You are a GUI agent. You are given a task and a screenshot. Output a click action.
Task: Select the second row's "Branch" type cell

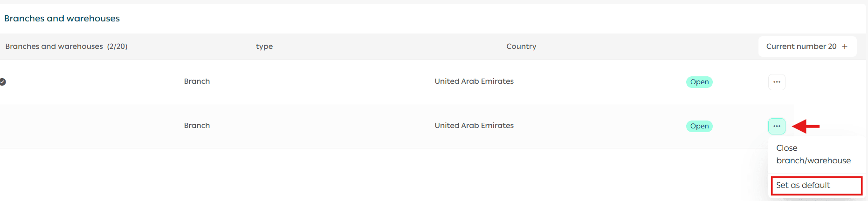pos(197,126)
